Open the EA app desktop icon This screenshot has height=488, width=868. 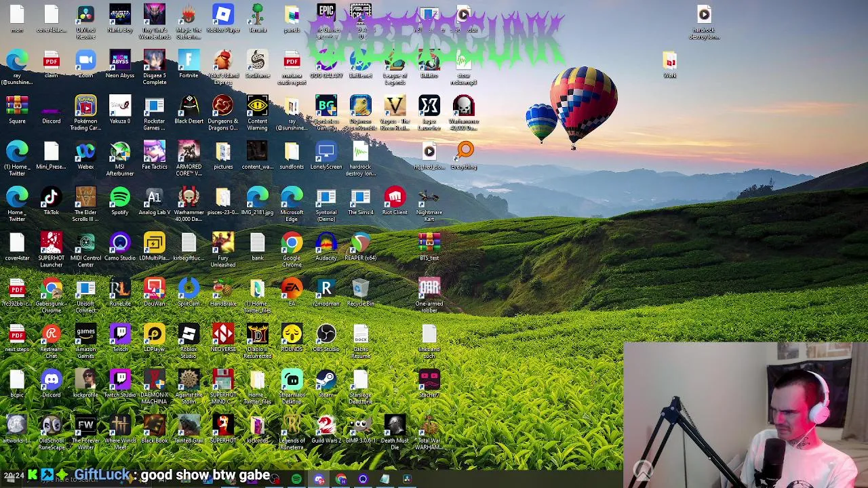coord(292,292)
